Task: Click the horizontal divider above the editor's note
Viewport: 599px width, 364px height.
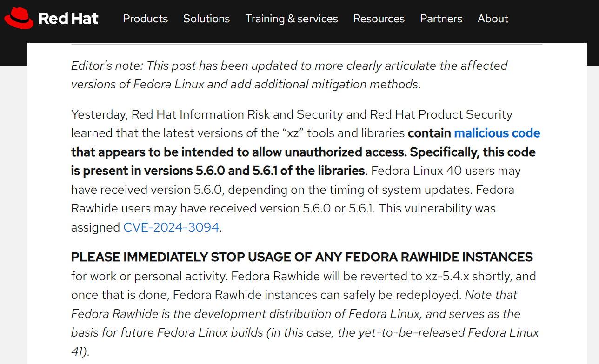Action: click(306, 44)
